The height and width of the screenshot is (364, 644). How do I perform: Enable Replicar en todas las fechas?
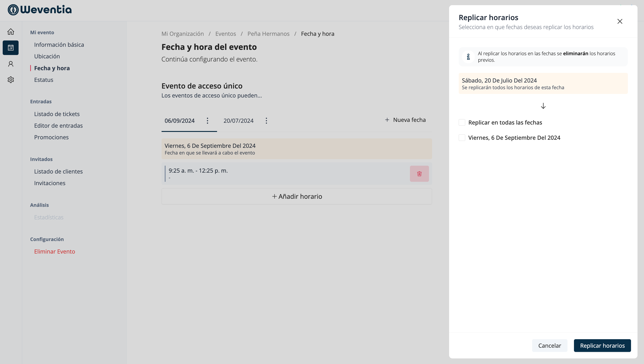pyautogui.click(x=462, y=123)
